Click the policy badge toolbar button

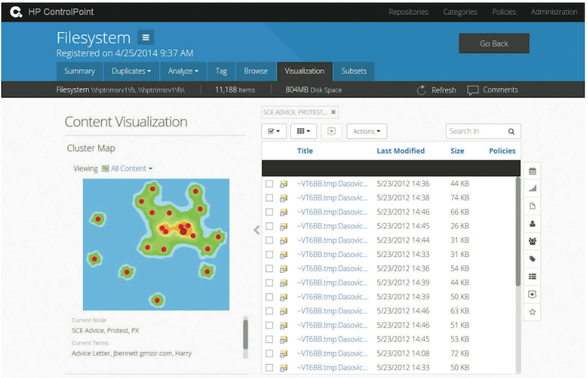pyautogui.click(x=331, y=131)
